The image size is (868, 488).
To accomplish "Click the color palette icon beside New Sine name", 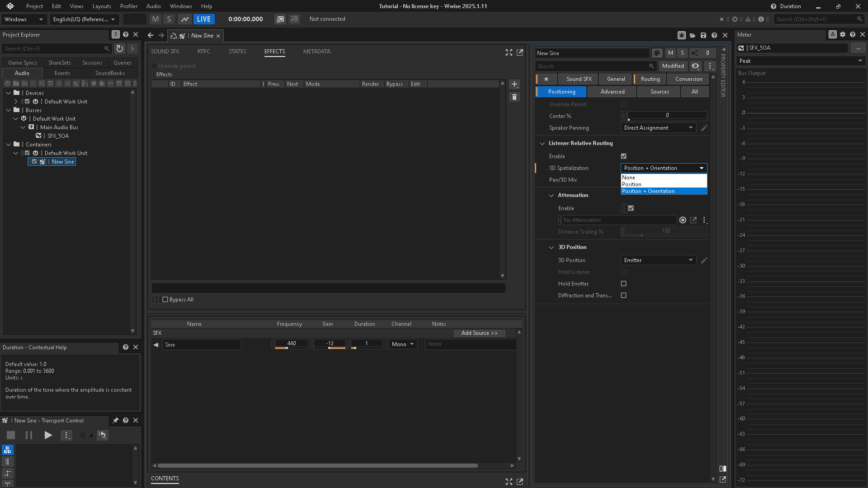I will click(657, 53).
